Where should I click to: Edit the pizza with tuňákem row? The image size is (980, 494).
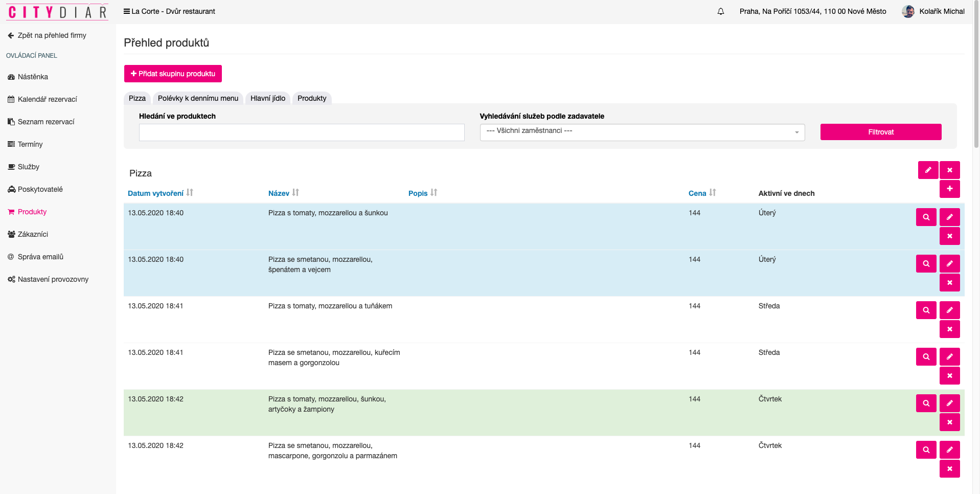949,310
